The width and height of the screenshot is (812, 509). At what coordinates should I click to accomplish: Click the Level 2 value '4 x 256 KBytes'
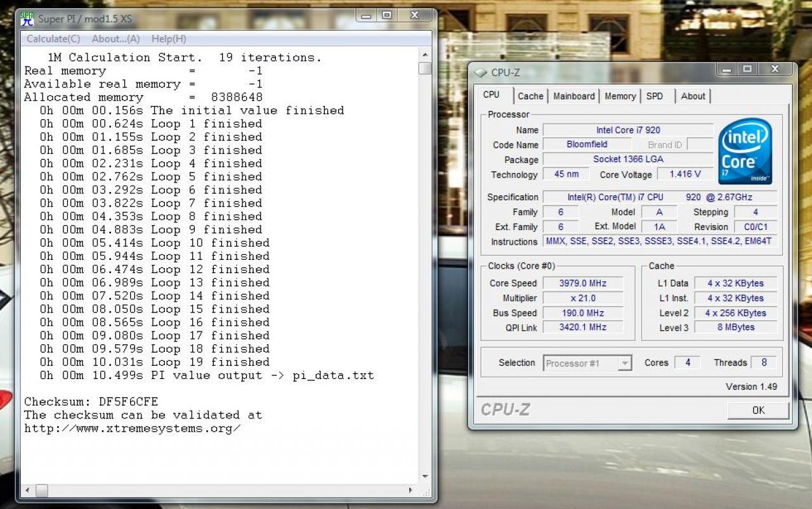coord(736,313)
